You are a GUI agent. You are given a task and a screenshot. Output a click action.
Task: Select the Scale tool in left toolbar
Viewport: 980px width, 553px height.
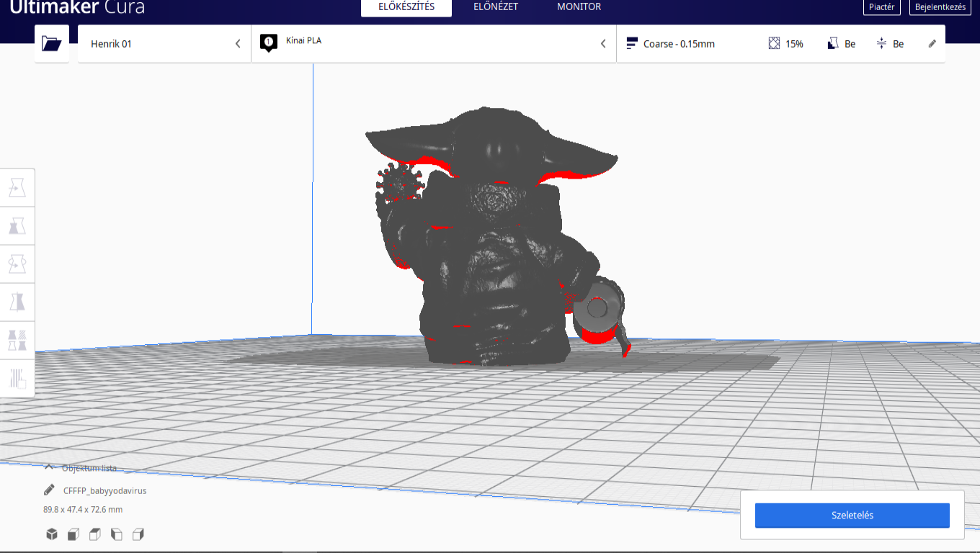(17, 226)
